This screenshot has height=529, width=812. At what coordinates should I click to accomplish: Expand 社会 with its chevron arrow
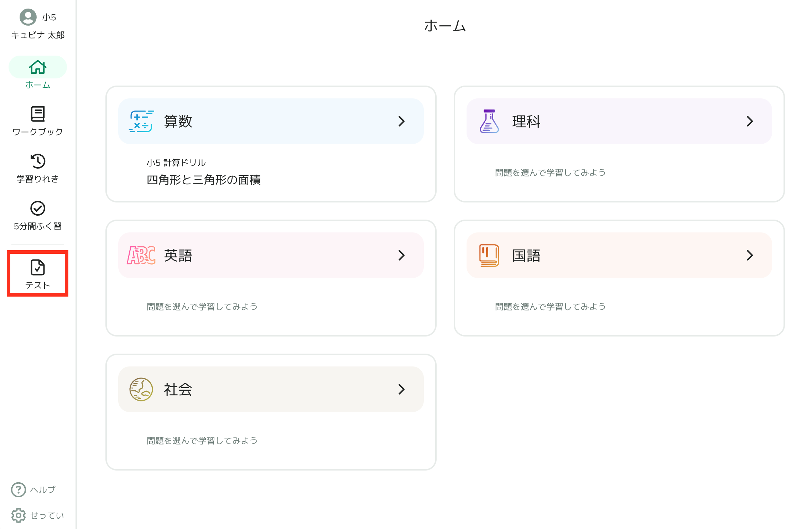(401, 389)
